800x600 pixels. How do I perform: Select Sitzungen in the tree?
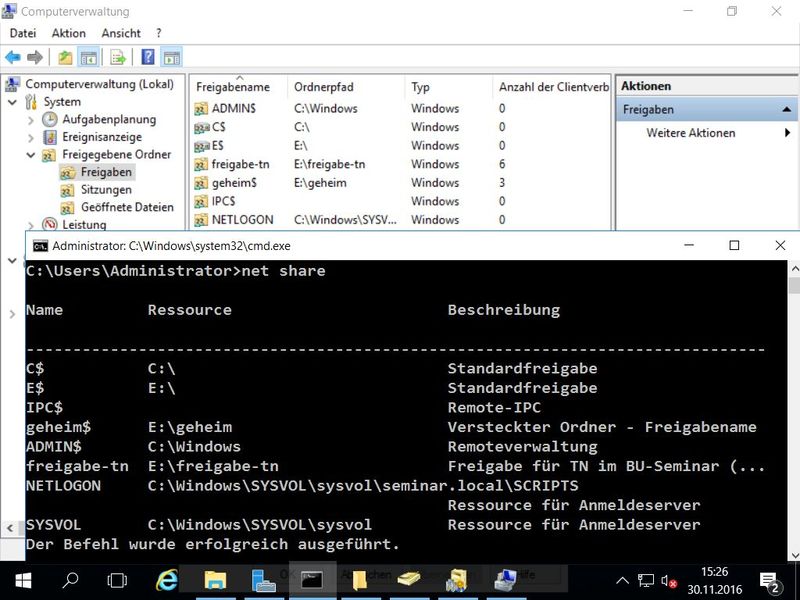point(106,190)
